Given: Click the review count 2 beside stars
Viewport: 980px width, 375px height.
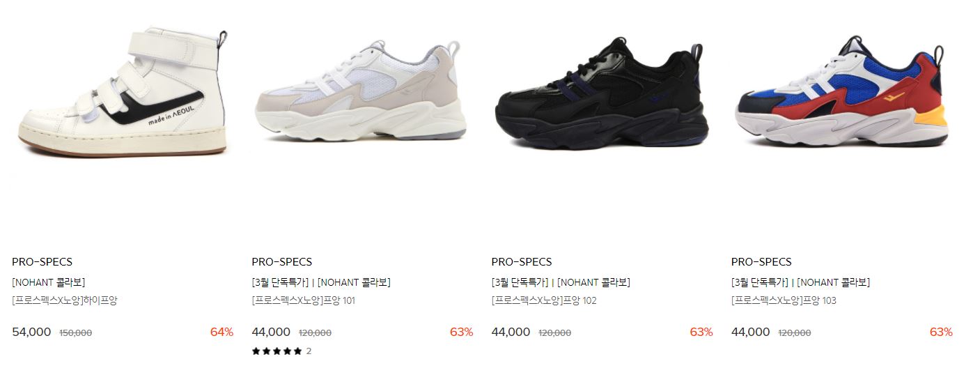Looking at the screenshot, I should pos(309,351).
